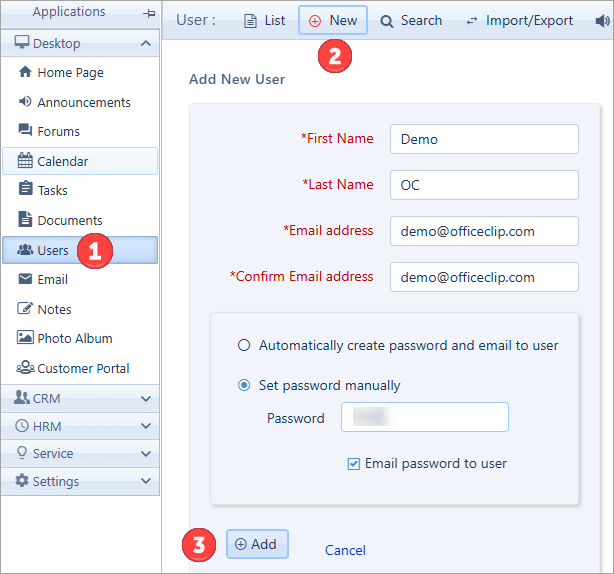
Task: Expand the CRM section
Action: (x=146, y=399)
